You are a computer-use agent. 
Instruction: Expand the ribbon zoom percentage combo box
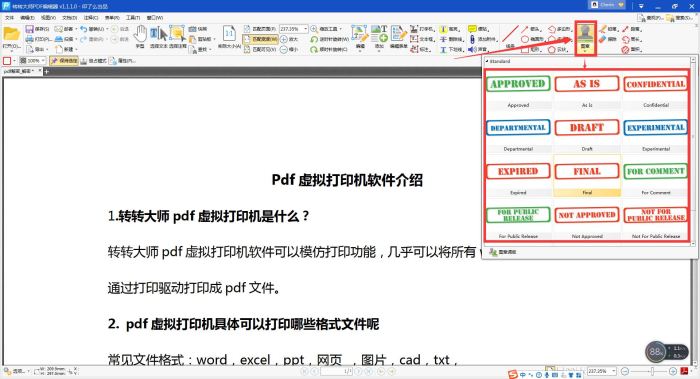[305, 29]
